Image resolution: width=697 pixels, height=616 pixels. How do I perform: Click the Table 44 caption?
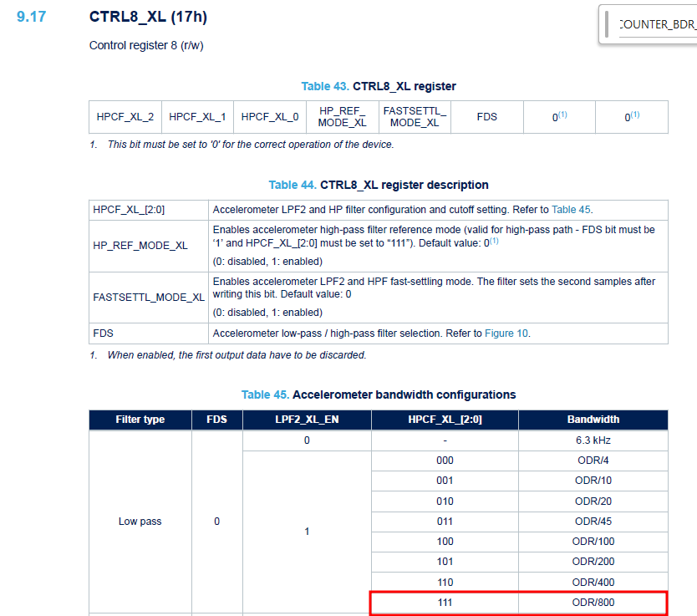click(379, 185)
